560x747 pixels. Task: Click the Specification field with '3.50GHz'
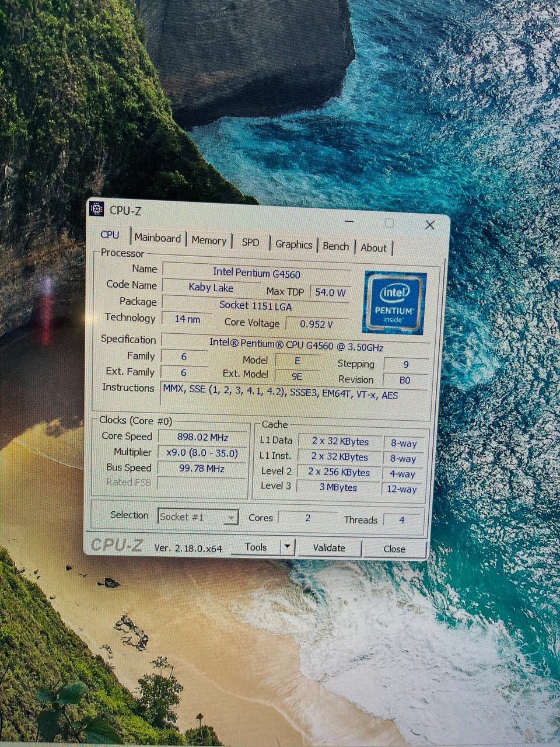pyautogui.click(x=296, y=344)
